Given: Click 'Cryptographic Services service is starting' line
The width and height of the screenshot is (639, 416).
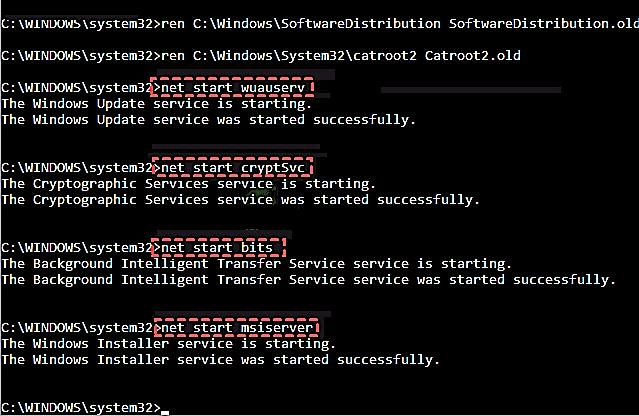Looking at the screenshot, I should pos(188,183).
